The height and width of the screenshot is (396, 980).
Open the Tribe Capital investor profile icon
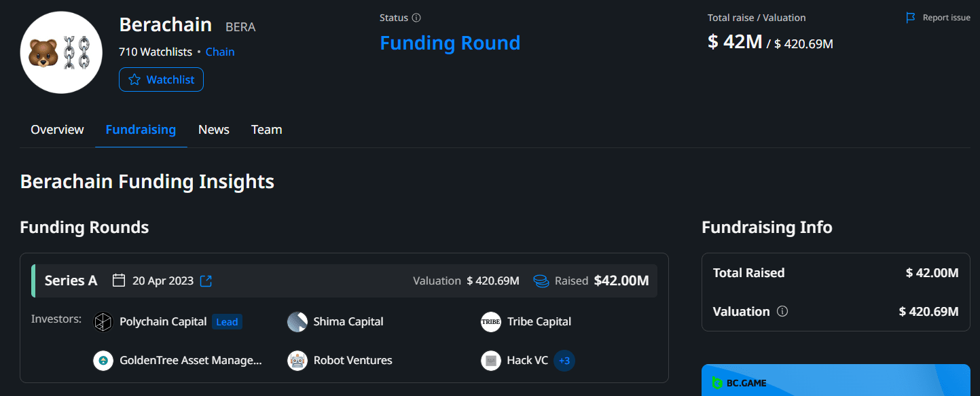490,321
